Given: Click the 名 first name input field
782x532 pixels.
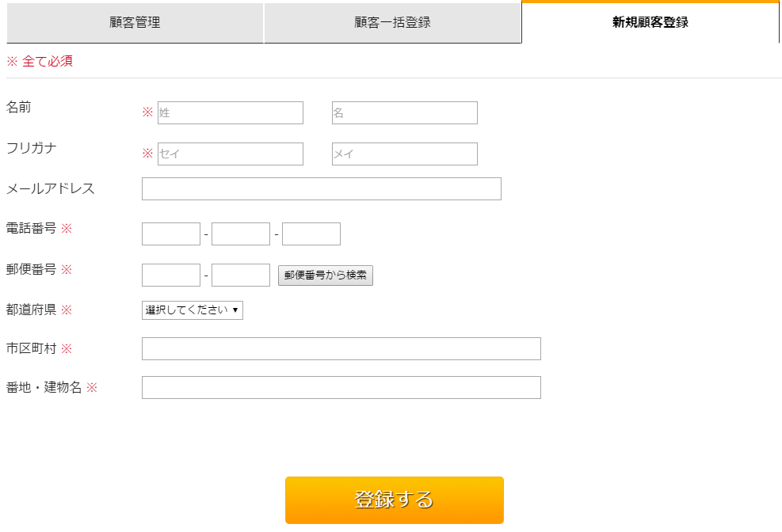Looking at the screenshot, I should 404,112.
